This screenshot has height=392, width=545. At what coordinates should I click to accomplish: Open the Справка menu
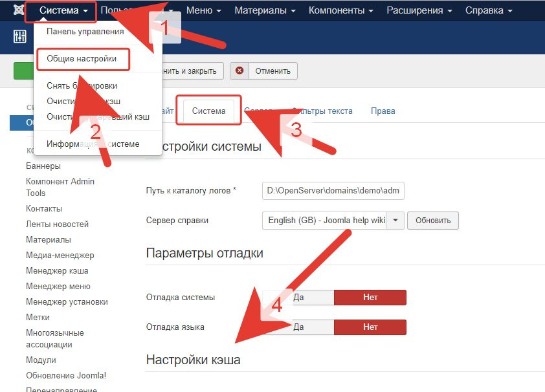tap(488, 10)
